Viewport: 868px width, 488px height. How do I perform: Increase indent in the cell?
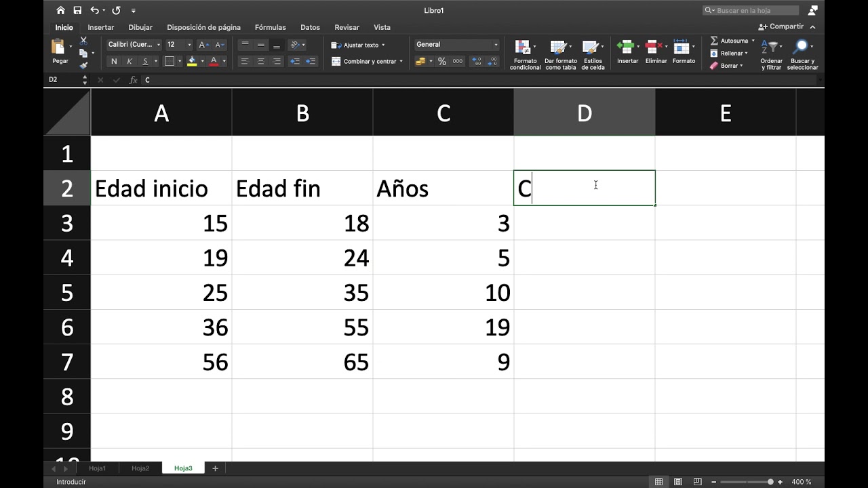point(311,61)
